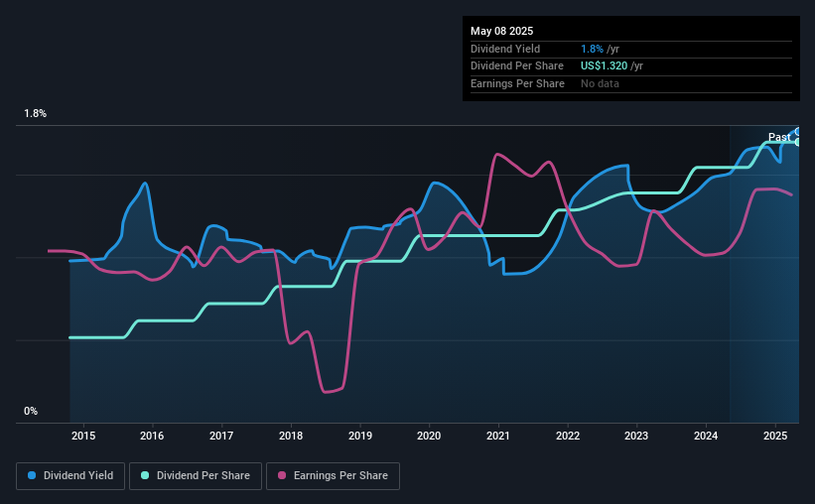Toggle the Dividend Per Share legend button
This screenshot has height=504, width=815.
coord(196,476)
